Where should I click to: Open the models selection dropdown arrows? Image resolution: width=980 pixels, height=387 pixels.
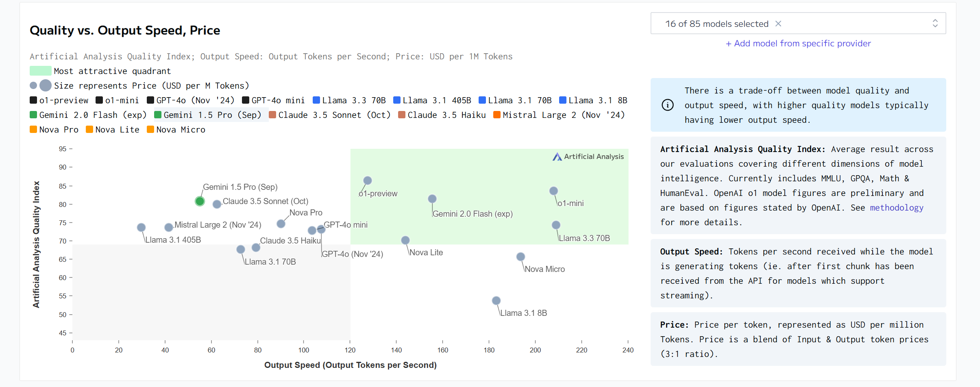935,23
